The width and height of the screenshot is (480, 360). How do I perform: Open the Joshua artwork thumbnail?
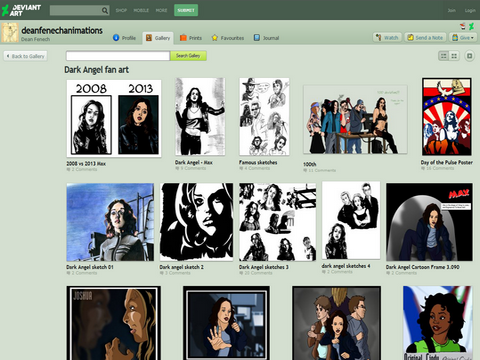coord(113,323)
